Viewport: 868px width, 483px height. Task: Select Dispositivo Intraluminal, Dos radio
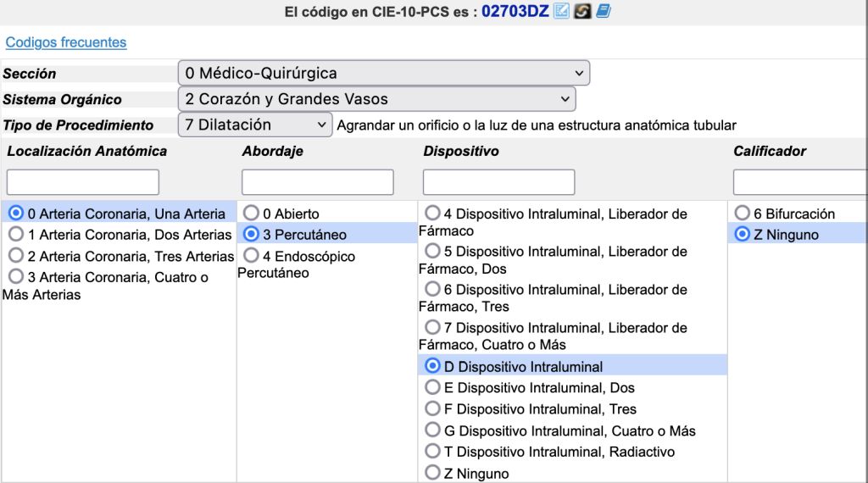[x=432, y=388]
